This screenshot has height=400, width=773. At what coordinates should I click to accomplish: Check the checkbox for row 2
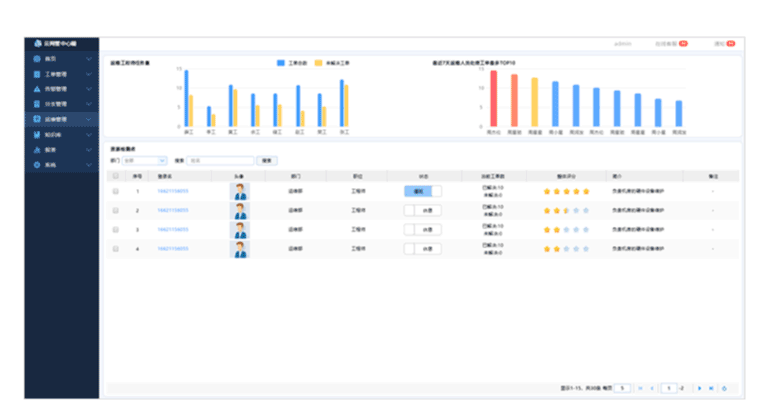pyautogui.click(x=116, y=211)
